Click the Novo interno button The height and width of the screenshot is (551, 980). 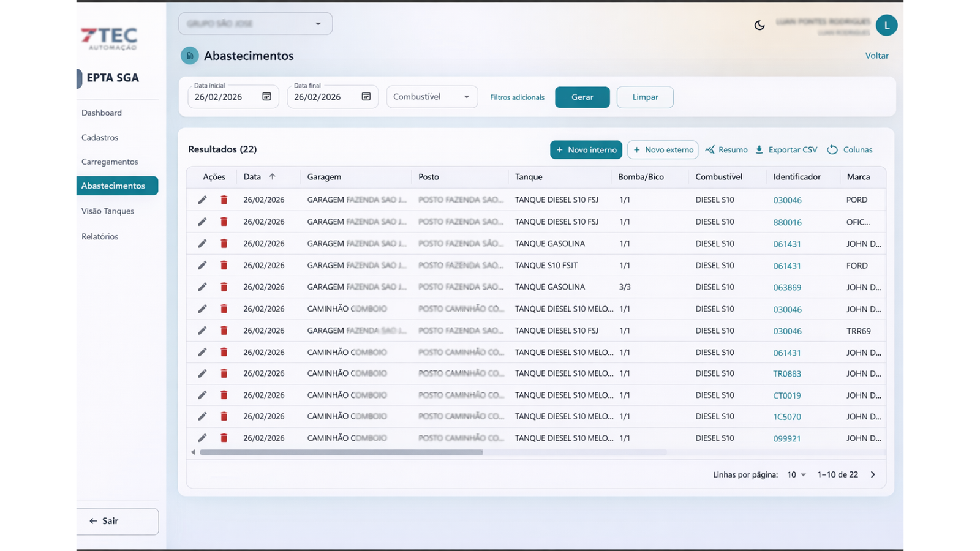coord(586,150)
